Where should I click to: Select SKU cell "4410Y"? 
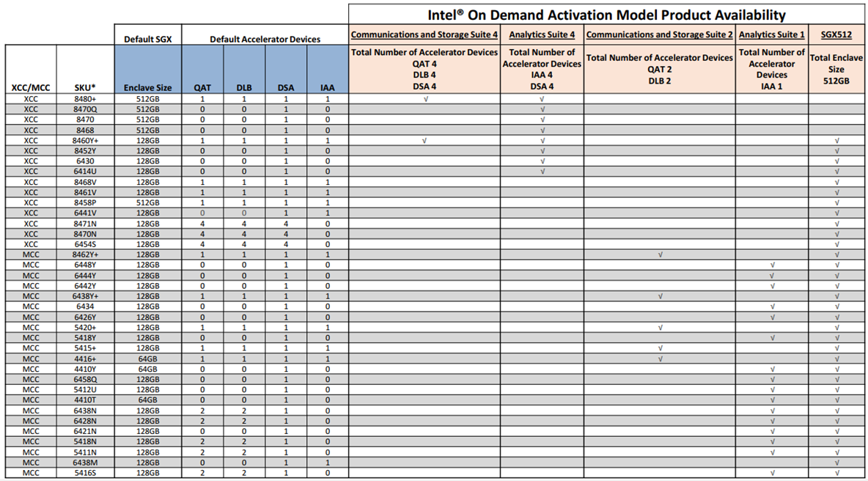point(85,370)
